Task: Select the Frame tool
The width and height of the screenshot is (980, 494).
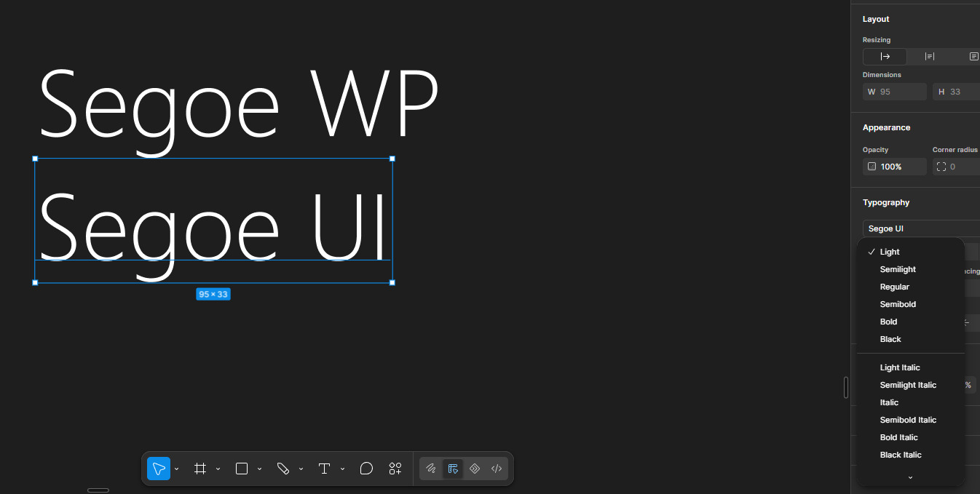Action: [x=200, y=469]
